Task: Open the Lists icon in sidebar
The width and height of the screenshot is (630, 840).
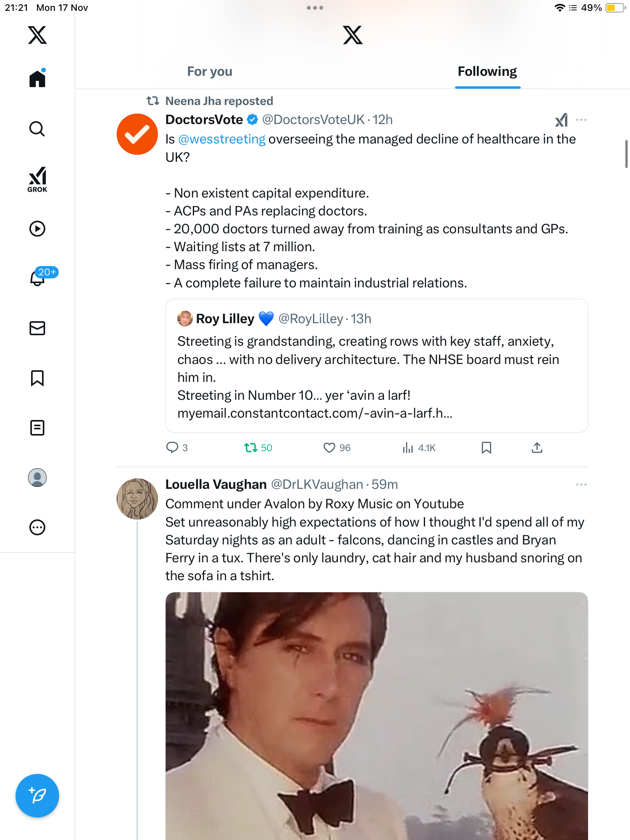Action: pos(37,428)
